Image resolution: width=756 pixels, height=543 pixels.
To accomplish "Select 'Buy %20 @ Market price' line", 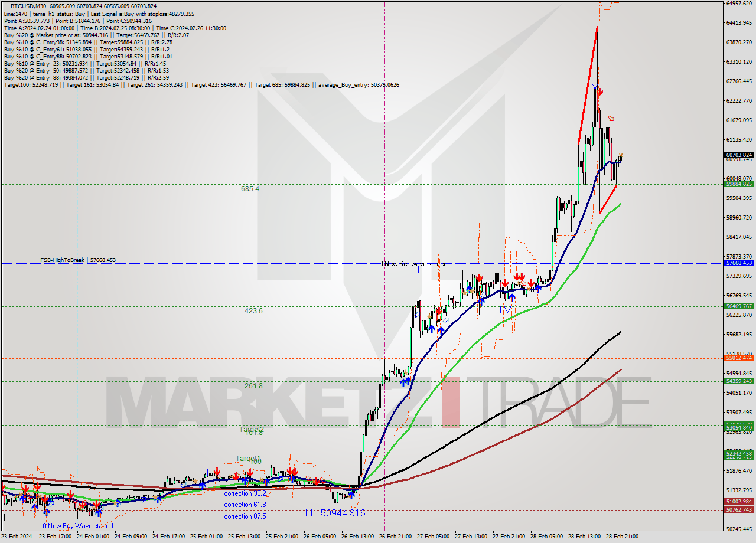I will click(97, 35).
